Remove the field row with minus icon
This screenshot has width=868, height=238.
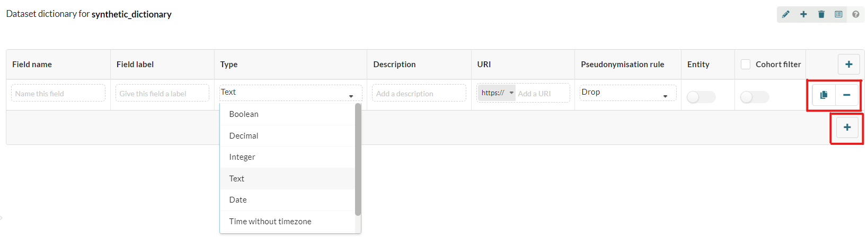click(x=847, y=95)
